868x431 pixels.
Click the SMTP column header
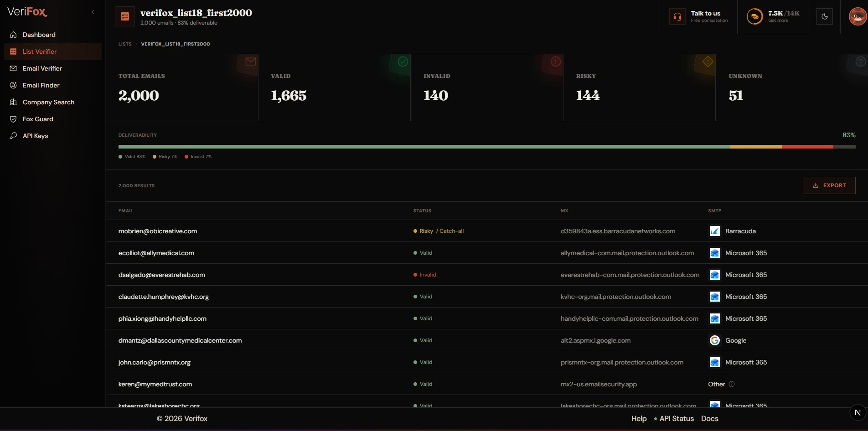[714, 211]
